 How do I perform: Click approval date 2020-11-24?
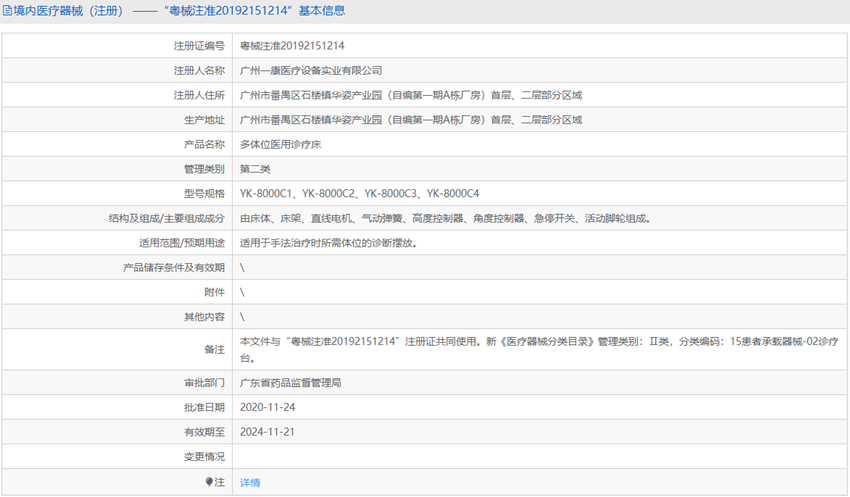click(268, 407)
